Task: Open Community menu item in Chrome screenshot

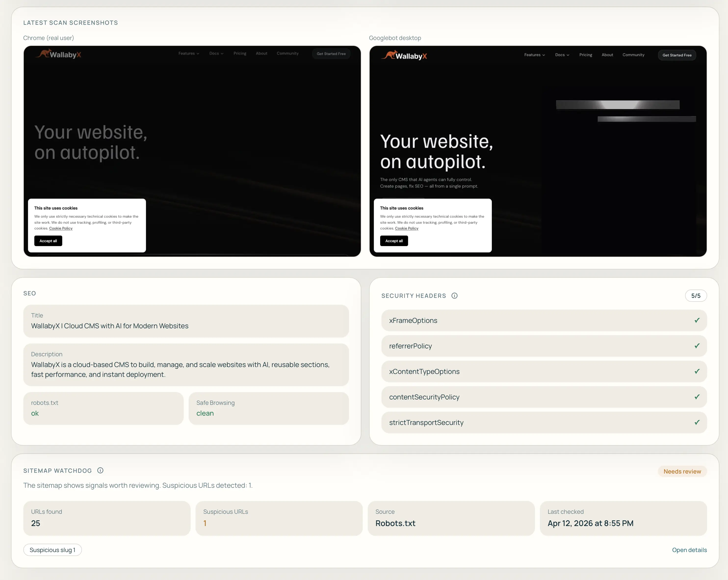Action: [287, 53]
